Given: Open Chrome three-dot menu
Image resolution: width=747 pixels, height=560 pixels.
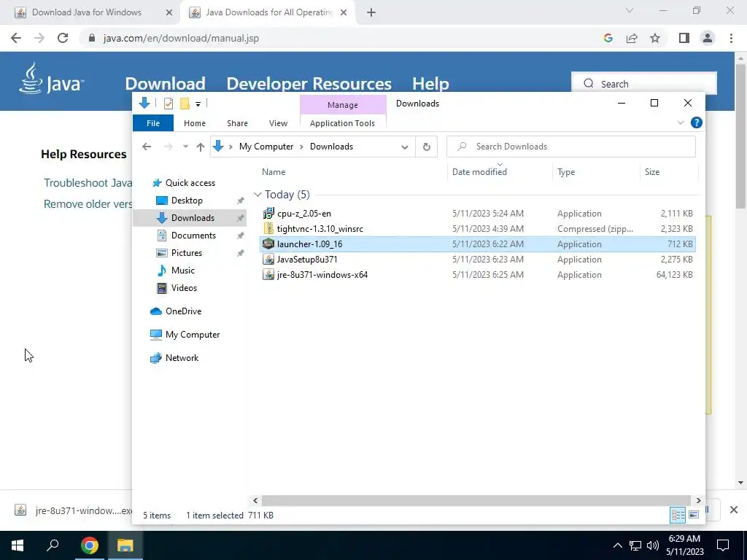Looking at the screenshot, I should tap(731, 38).
